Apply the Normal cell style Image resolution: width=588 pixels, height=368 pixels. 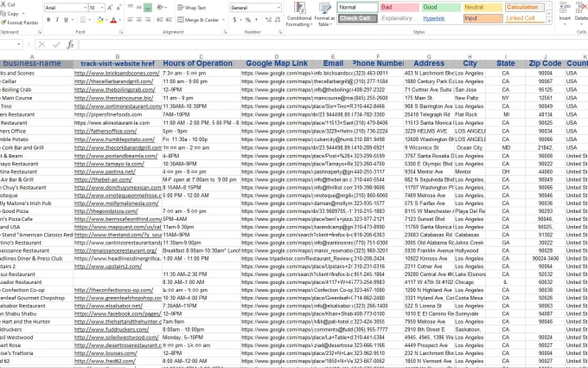click(358, 7)
